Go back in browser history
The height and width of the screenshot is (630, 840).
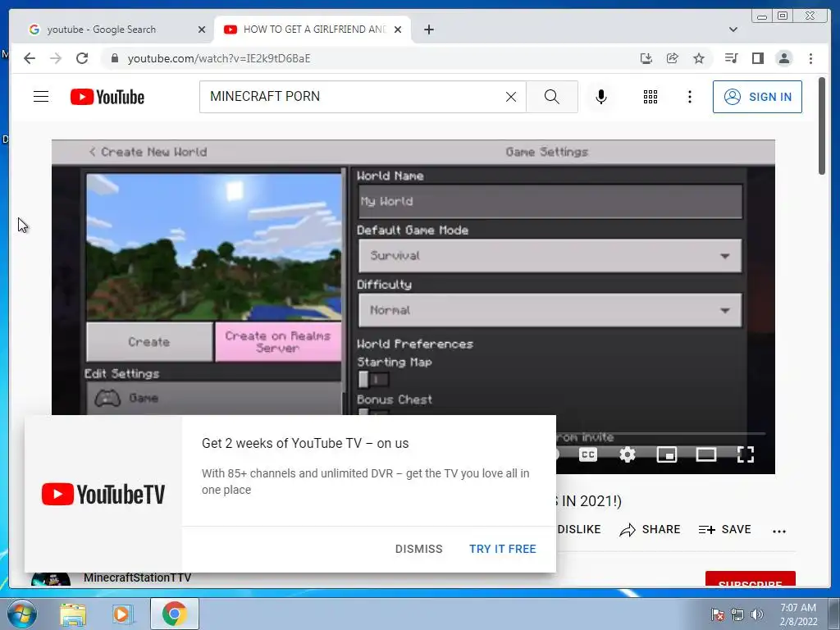[x=30, y=58]
